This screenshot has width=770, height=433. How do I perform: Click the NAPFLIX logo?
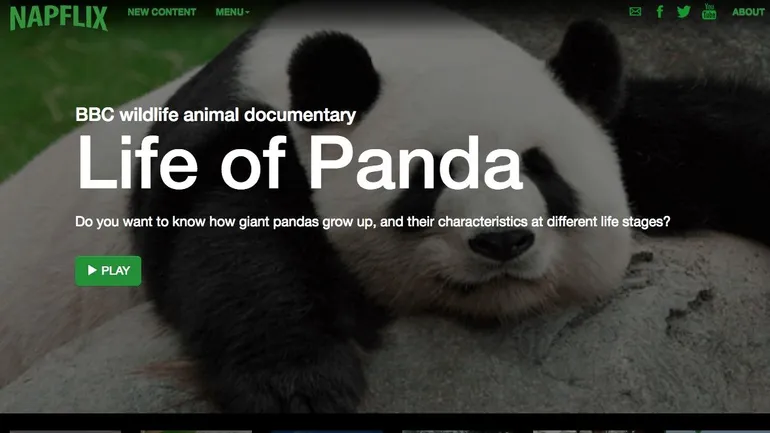pyautogui.click(x=58, y=18)
